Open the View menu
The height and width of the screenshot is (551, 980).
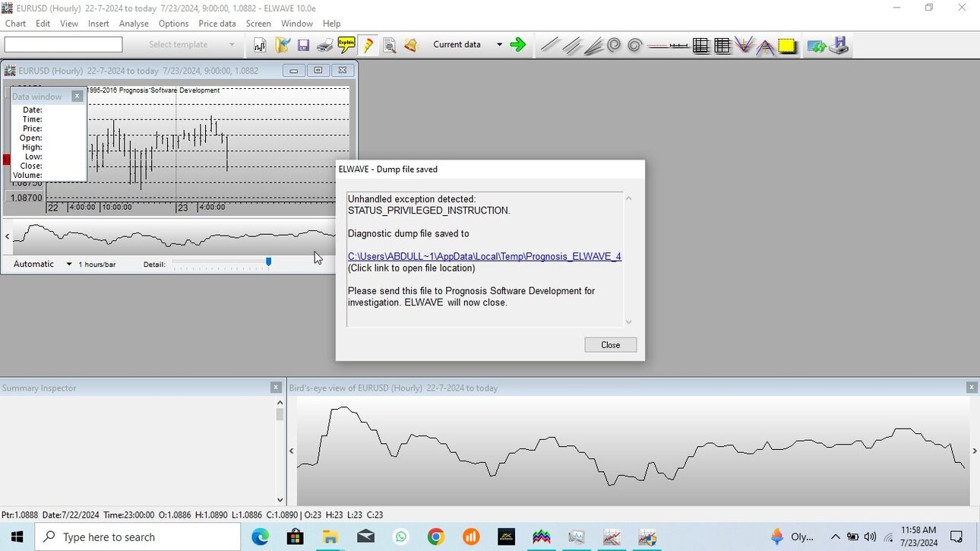tap(69, 24)
